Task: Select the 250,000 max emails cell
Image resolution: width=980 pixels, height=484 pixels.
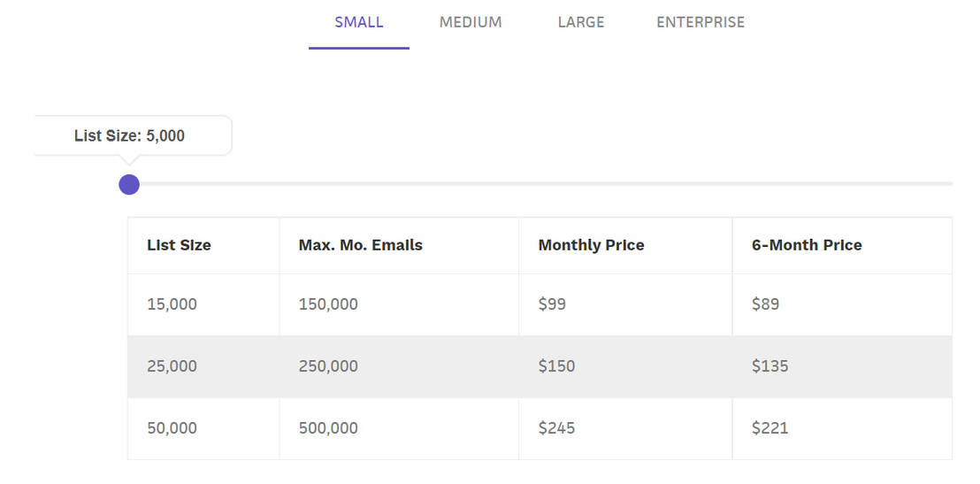Action: click(x=399, y=366)
